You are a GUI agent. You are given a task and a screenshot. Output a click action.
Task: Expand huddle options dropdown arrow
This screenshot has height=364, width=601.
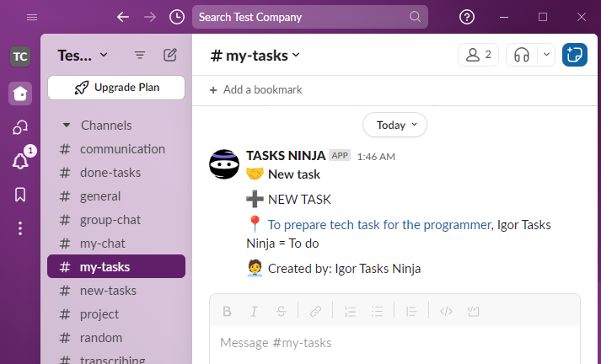[x=546, y=55]
